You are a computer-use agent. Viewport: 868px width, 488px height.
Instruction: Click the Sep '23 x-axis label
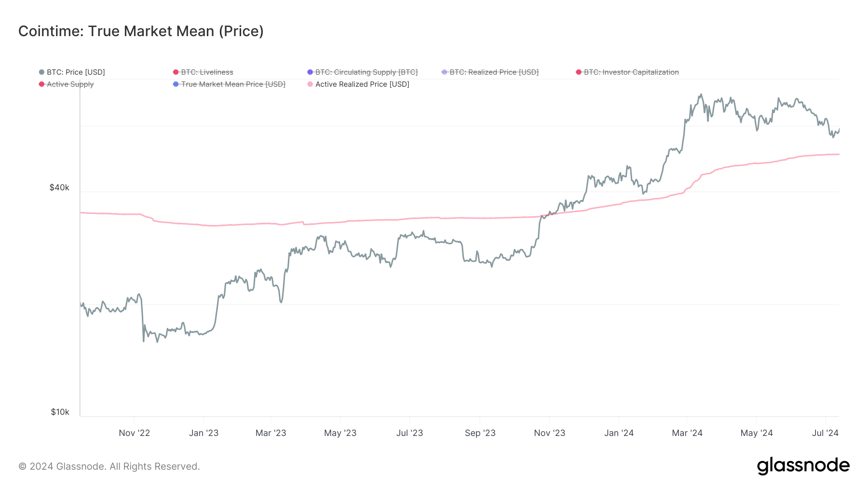click(x=480, y=433)
